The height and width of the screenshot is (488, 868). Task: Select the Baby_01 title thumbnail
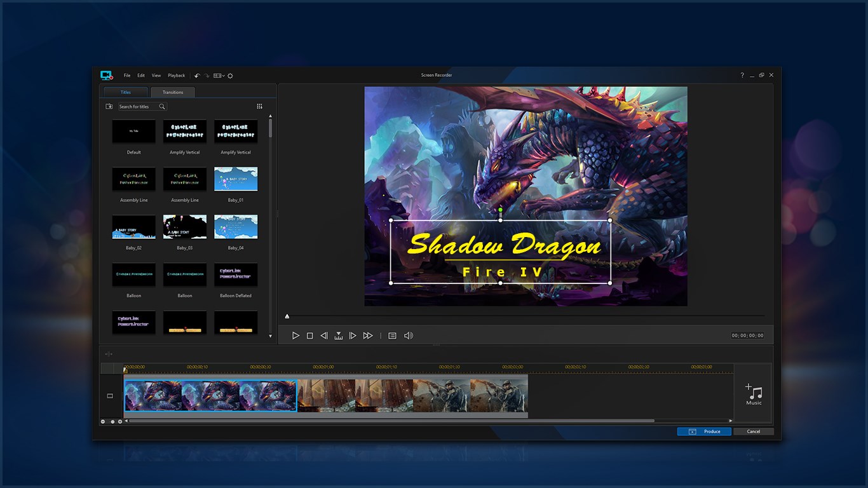point(236,179)
